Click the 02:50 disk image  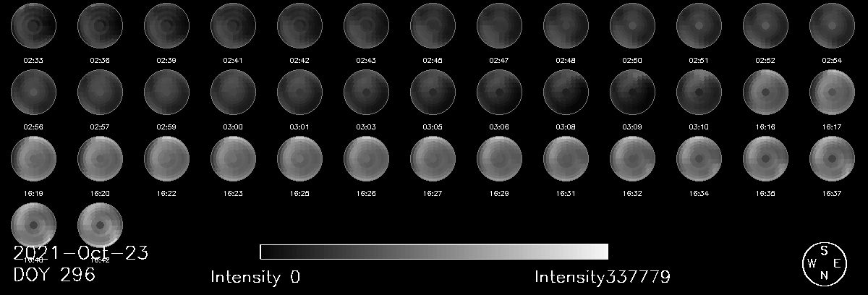tap(632, 25)
